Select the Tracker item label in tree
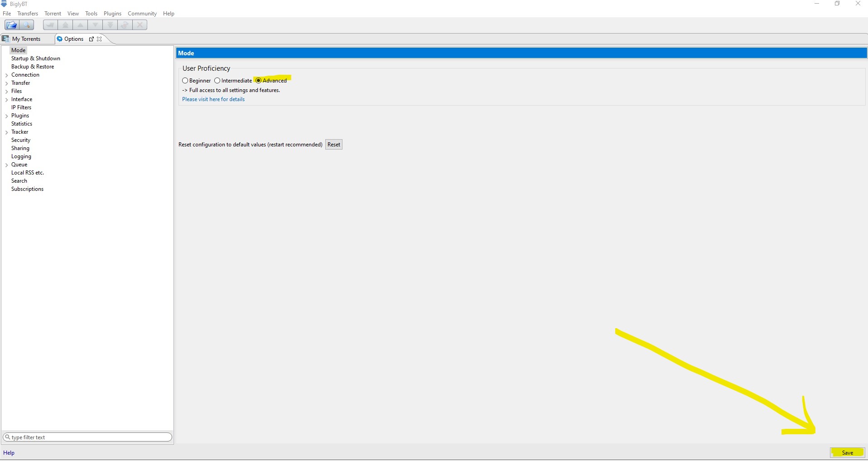 click(x=19, y=132)
